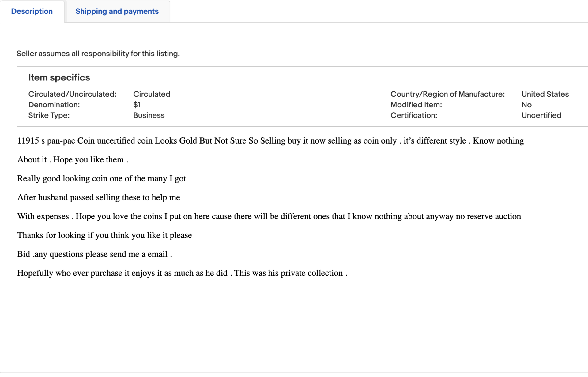Click the Uncertified certification value
Image resolution: width=588 pixels, height=377 pixels.
pos(541,115)
